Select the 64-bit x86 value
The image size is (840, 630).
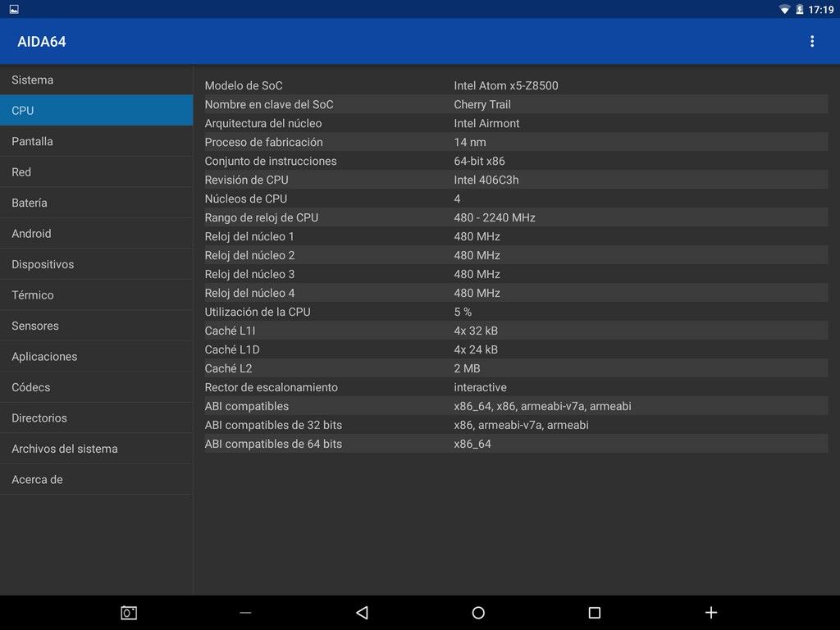(x=479, y=161)
